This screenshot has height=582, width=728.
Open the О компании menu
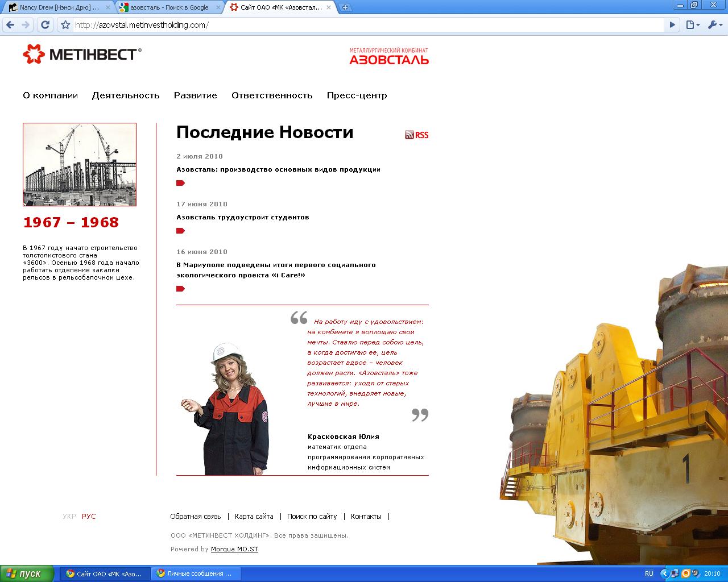tap(50, 95)
